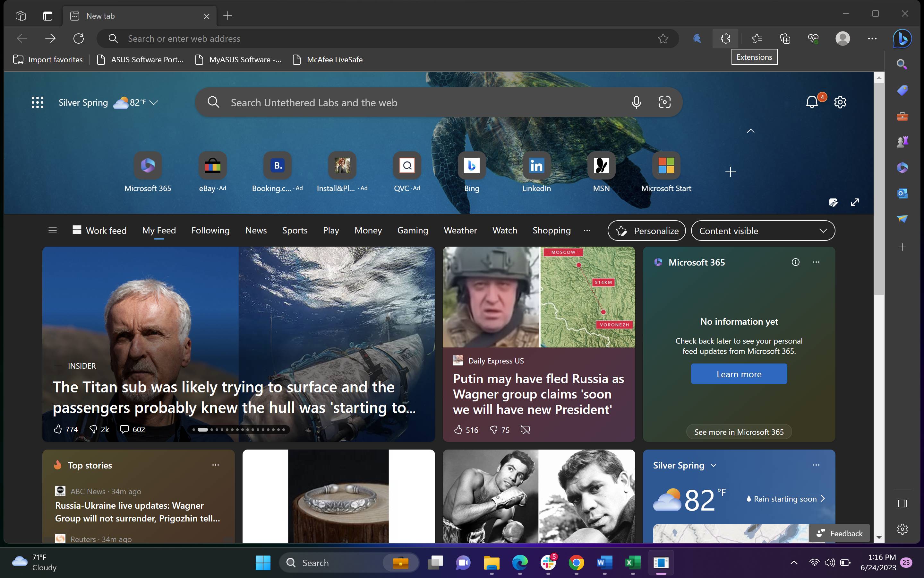
Task: Open the Feedback button
Action: (x=839, y=533)
